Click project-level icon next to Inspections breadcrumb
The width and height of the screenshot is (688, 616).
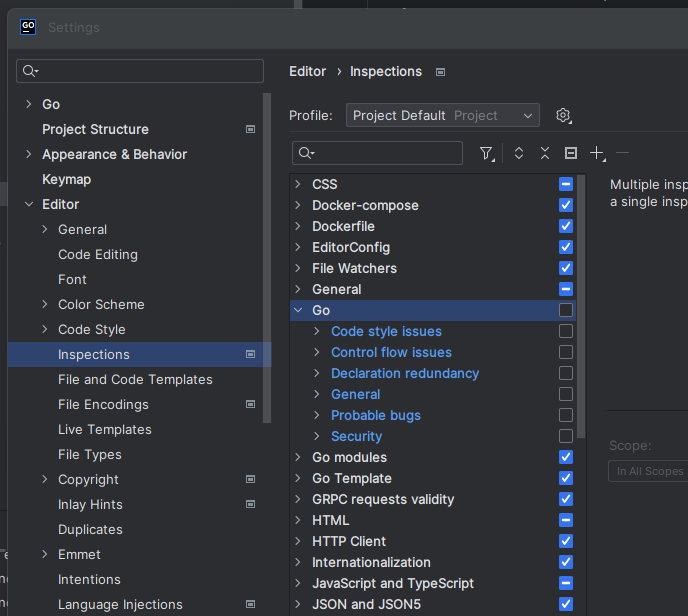coord(440,72)
